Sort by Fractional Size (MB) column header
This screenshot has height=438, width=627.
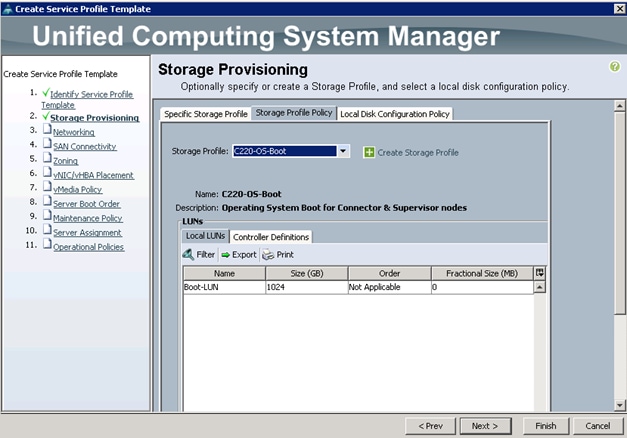click(x=482, y=274)
